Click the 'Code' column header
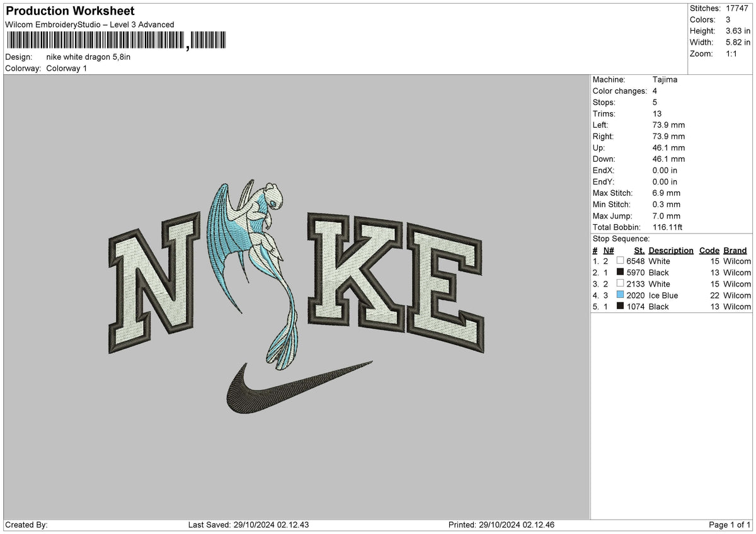The height and width of the screenshot is (534, 756). click(x=709, y=250)
